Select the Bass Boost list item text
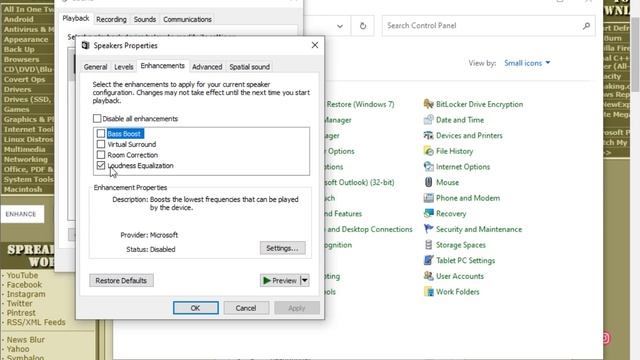This screenshot has height=360, width=640. (x=124, y=133)
